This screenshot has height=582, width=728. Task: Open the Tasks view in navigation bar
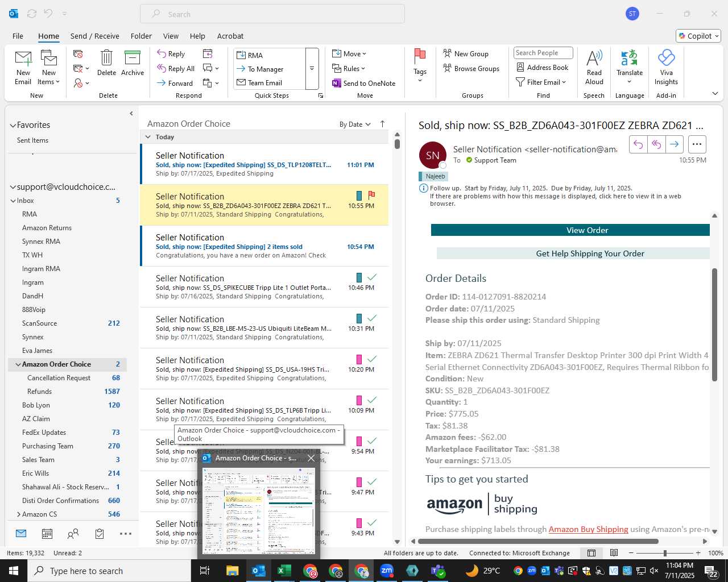[100, 534]
